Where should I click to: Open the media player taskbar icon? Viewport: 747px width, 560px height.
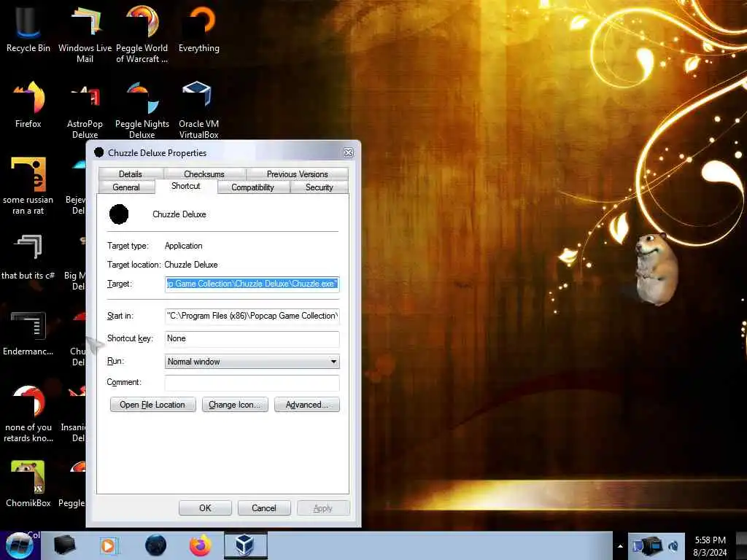pos(109,545)
